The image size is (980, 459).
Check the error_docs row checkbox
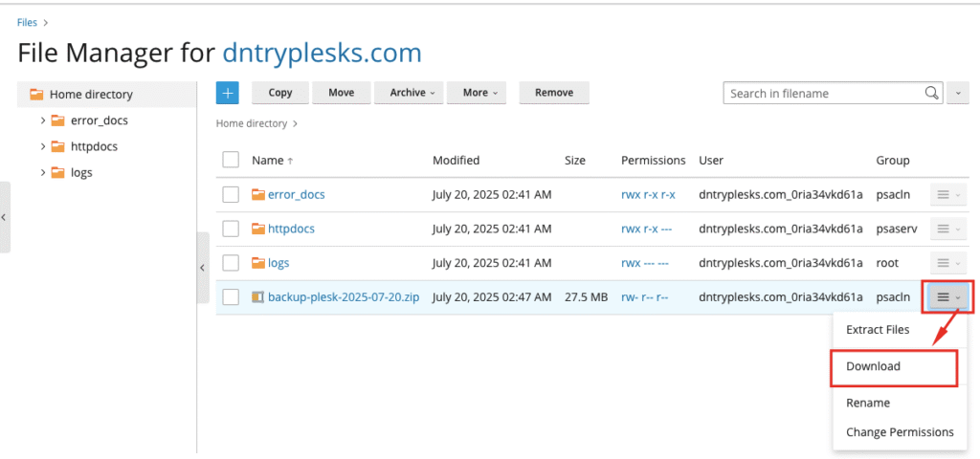[231, 195]
